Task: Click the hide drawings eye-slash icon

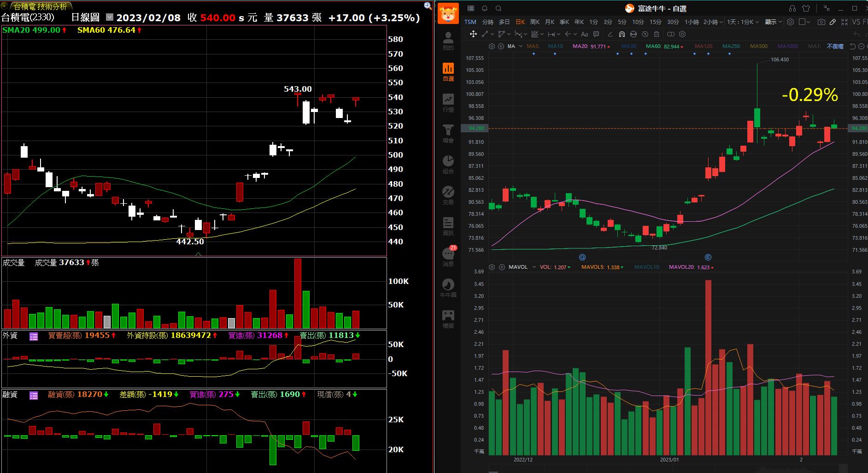Action: click(645, 34)
